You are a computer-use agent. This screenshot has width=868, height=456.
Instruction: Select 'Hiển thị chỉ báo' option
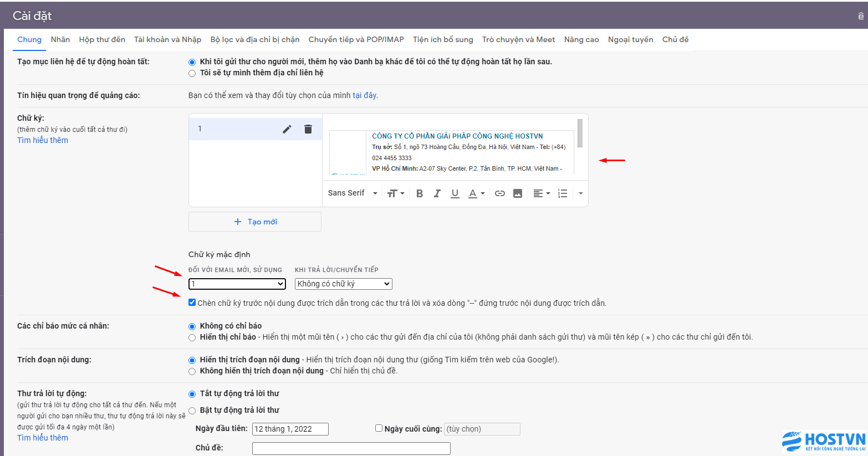pyautogui.click(x=192, y=337)
